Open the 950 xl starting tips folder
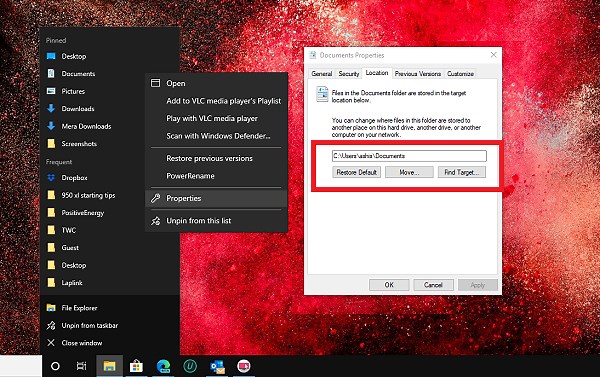The height and width of the screenshot is (377, 600). click(110, 195)
